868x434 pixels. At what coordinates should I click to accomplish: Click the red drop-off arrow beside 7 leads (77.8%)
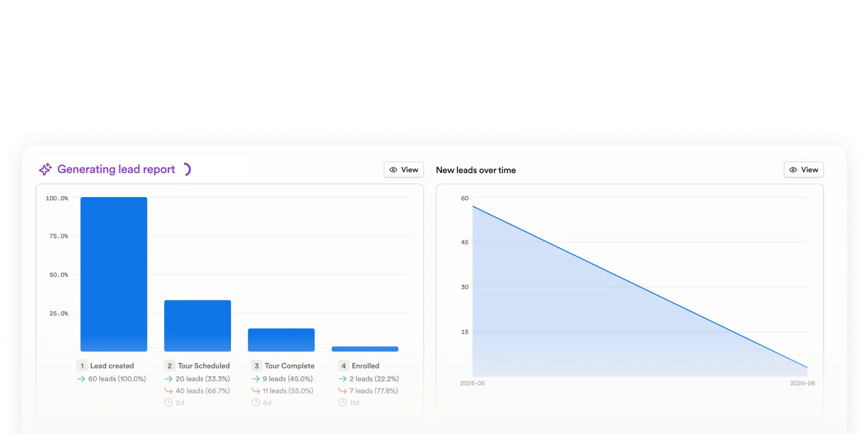343,391
